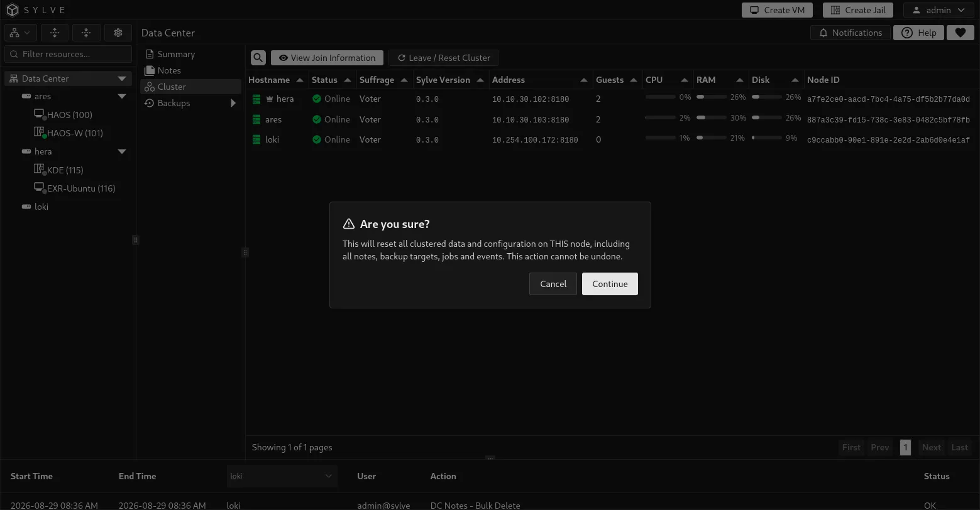Click View Join Information button
The image size is (980, 510).
[327, 58]
